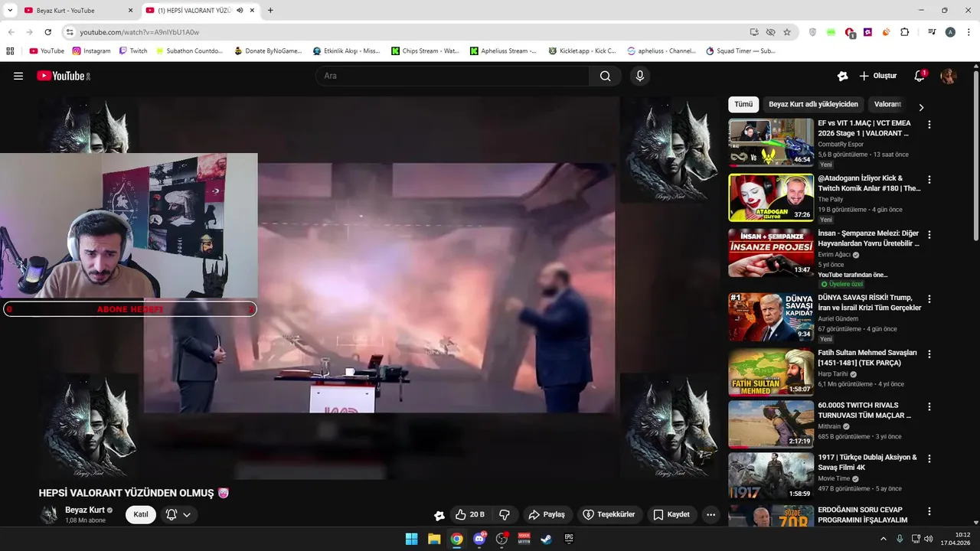Click the Katıl join button
This screenshot has width=980, height=551.
coord(141,514)
